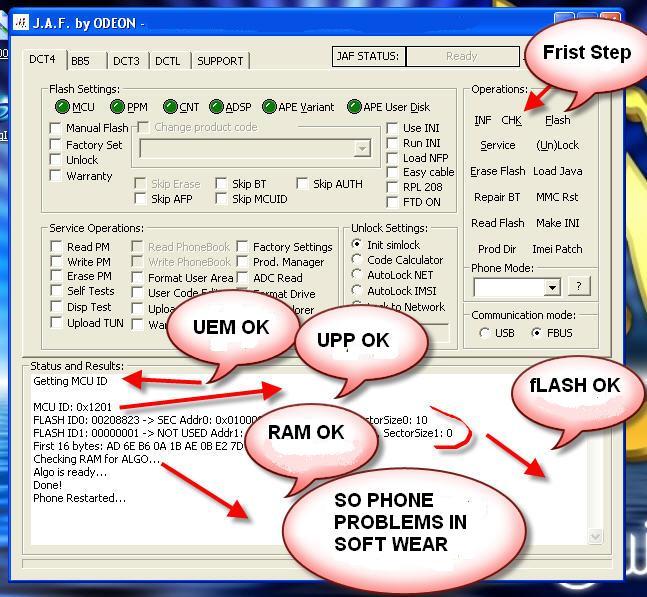Image resolution: width=647 pixels, height=597 pixels.
Task: Click the Read Flash button
Action: coord(498,223)
